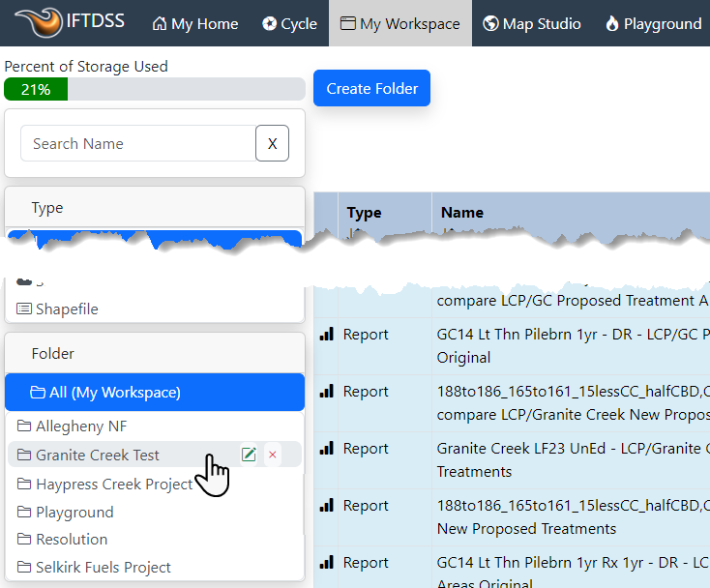Select All (My Workspace) folder filter
Image resolution: width=710 pixels, height=588 pixels.
coord(155,393)
